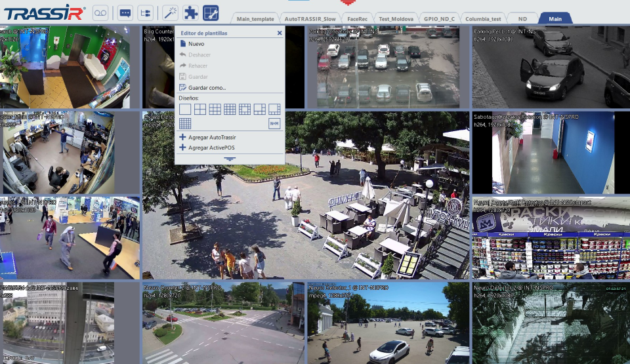Viewport: 630px width, 364px height.
Task: Toggle the template editor toolbar icon
Action: 211,12
